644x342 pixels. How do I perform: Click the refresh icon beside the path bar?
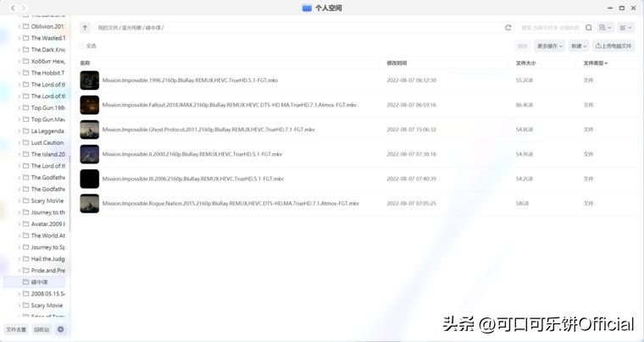508,27
